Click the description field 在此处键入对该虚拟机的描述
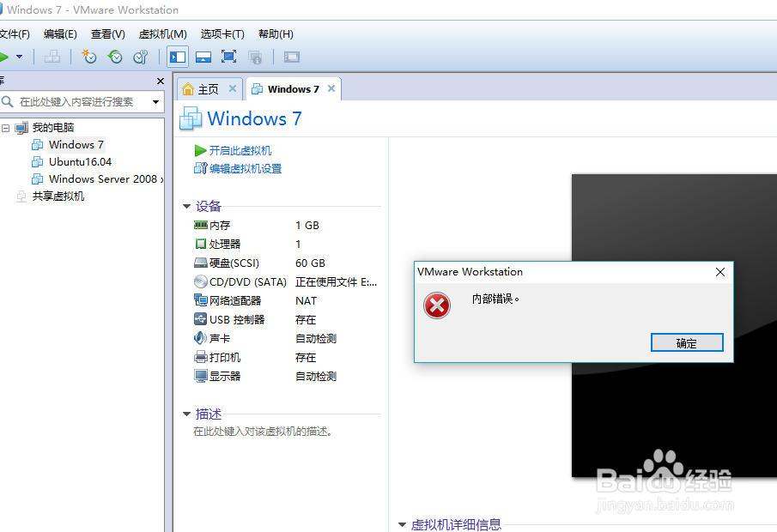This screenshot has width=777, height=532. click(x=263, y=432)
